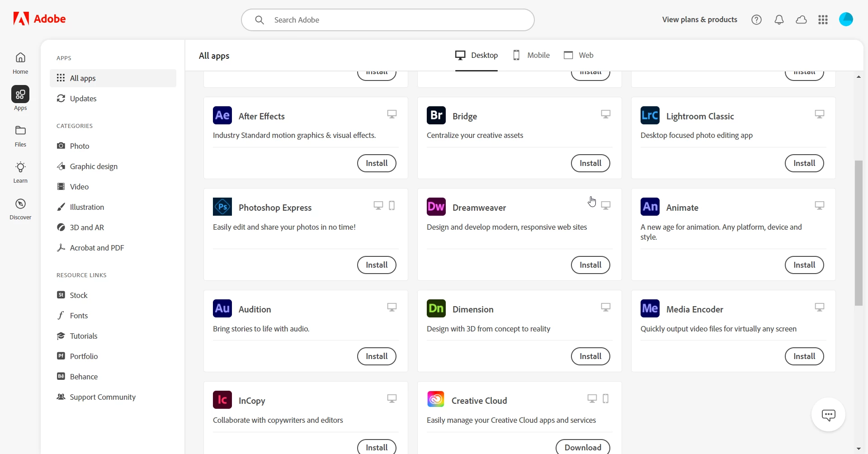868x454 pixels.
Task: Install Lightroom Classic
Action: point(804,163)
